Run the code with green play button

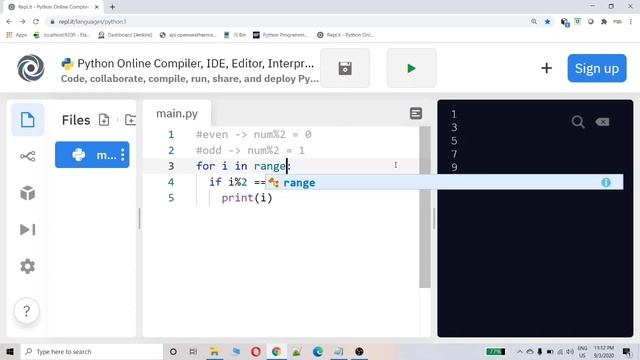click(x=411, y=68)
